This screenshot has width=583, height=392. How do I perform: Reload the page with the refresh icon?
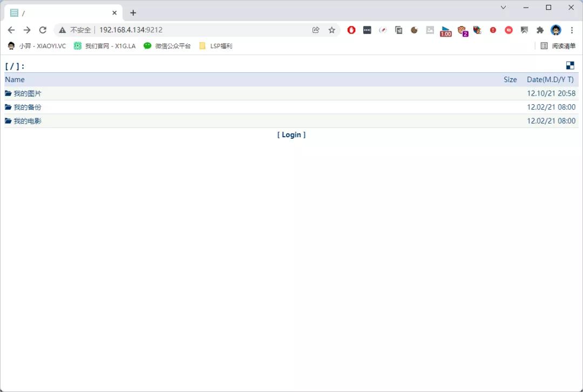(x=43, y=30)
